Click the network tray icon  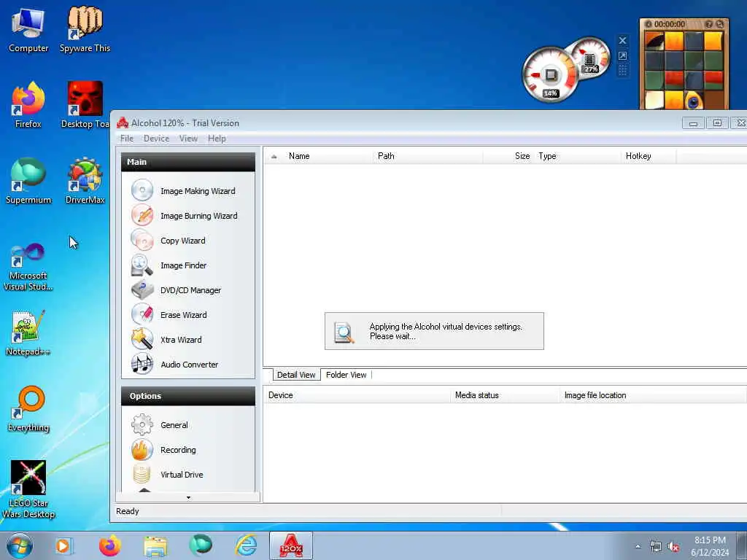656,546
